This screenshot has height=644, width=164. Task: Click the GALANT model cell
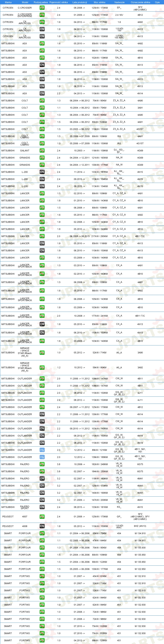[x=25, y=151]
